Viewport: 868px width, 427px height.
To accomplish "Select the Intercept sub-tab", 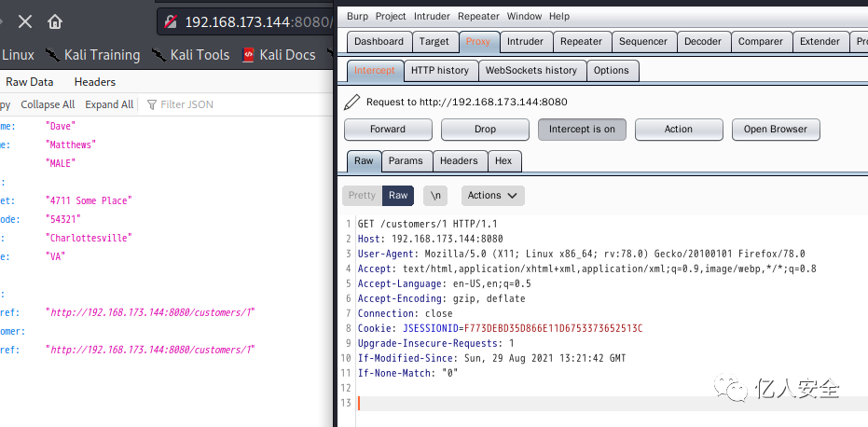I will click(x=375, y=70).
